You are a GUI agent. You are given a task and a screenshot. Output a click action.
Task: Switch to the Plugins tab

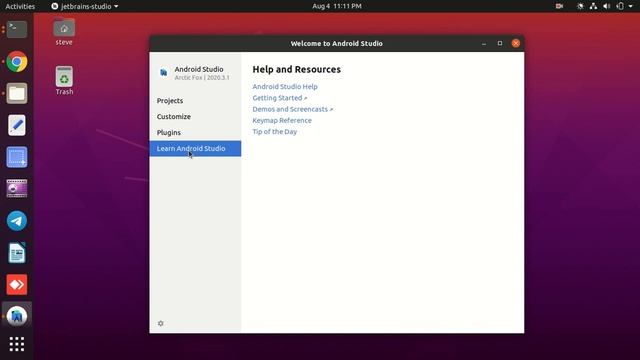pyautogui.click(x=195, y=132)
